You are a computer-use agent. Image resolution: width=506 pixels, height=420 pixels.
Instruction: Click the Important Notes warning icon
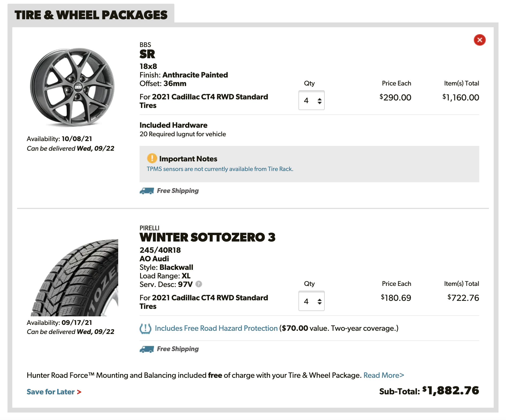click(x=152, y=158)
